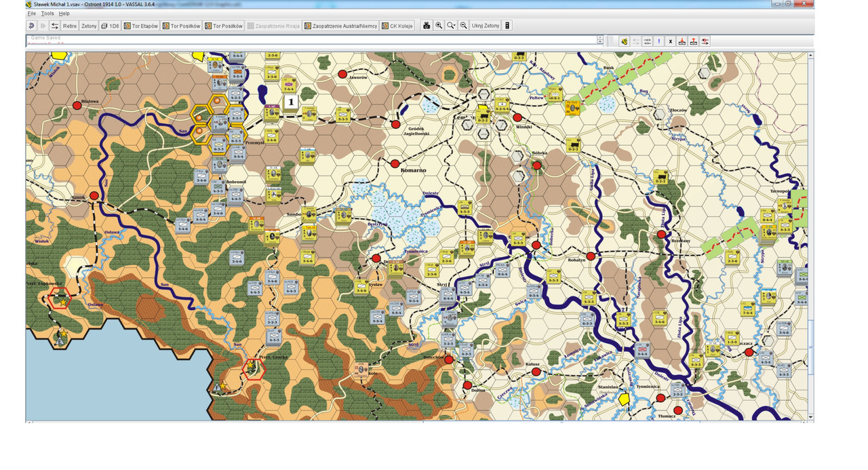Click the Retire button

(x=70, y=26)
